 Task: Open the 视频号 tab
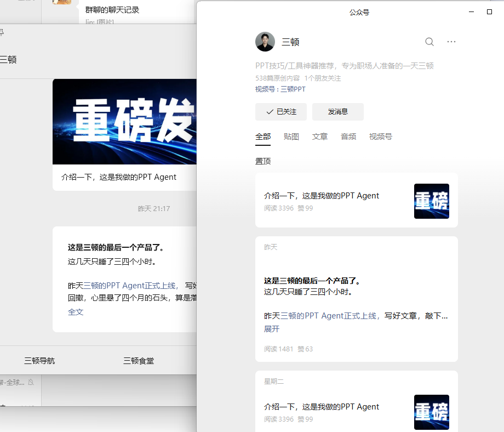pos(381,137)
